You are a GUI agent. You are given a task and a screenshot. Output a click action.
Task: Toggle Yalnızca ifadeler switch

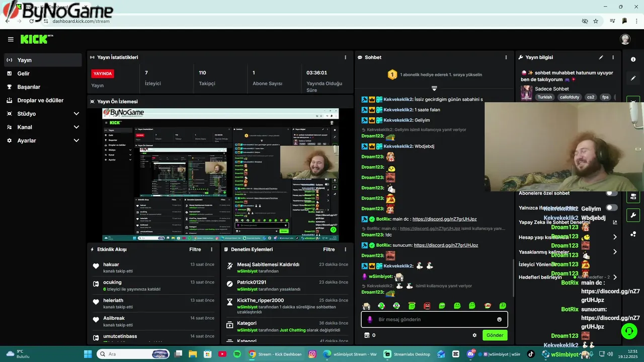611,208
